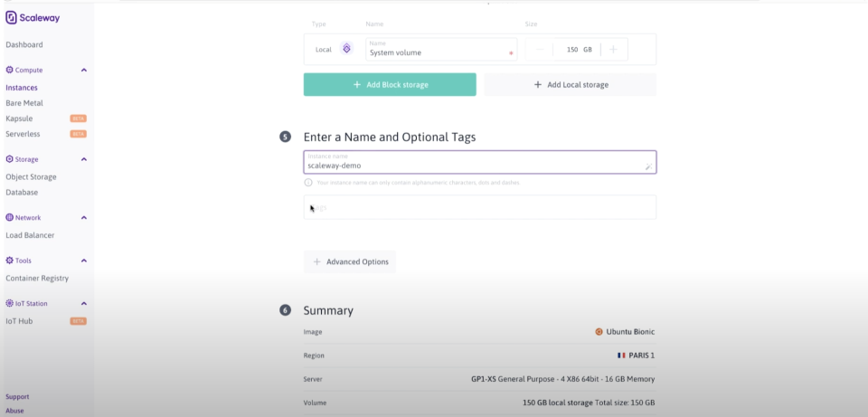Click the Scaleway logo

(x=33, y=18)
